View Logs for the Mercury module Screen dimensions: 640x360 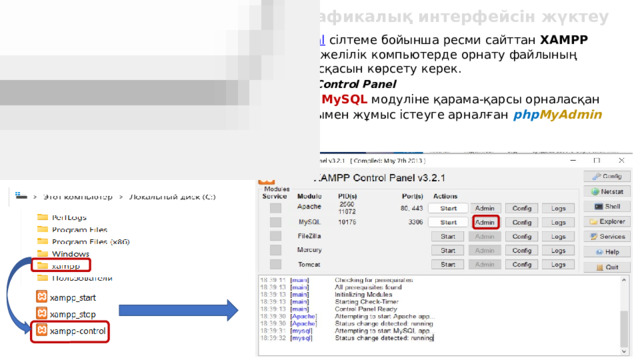pos(558,250)
